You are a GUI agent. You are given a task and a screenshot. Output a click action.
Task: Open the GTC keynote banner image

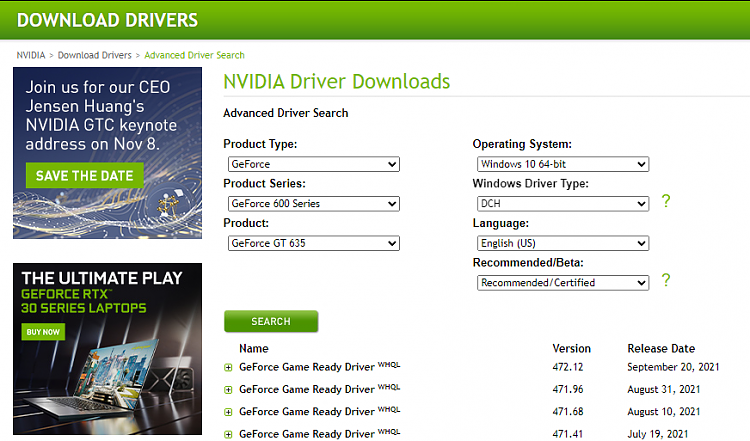(x=107, y=153)
